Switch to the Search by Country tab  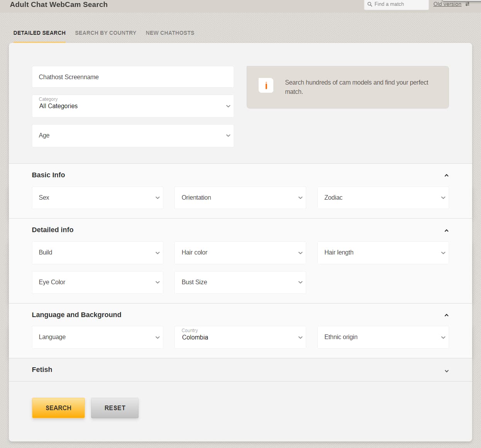point(105,33)
